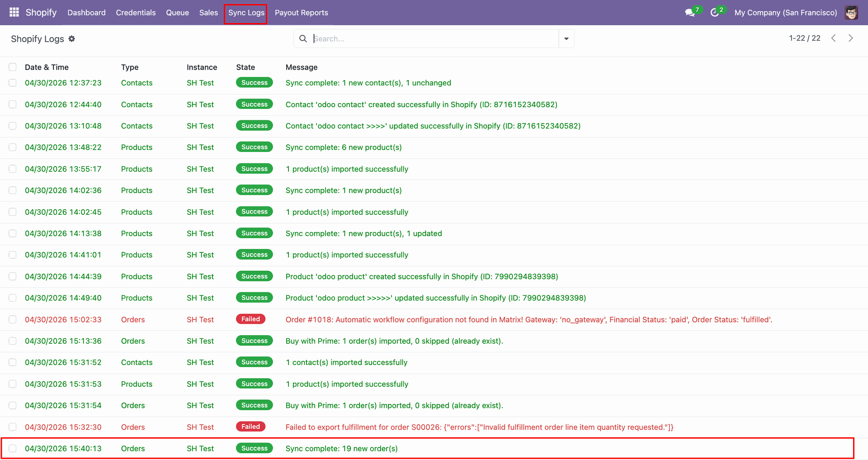Open Contact 'odoo contact >>>>' updated message
868x460 pixels.
(433, 126)
